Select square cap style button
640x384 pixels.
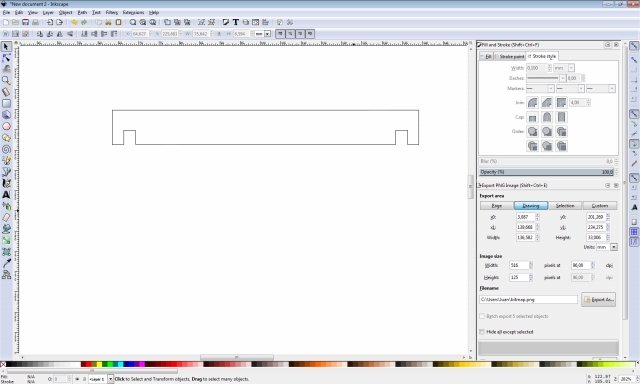coord(562,118)
